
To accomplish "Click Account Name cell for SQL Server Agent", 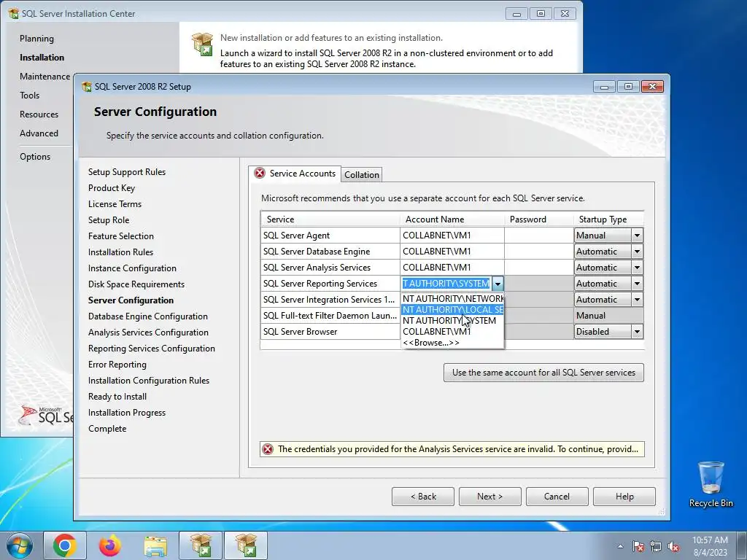I will 452,236.
